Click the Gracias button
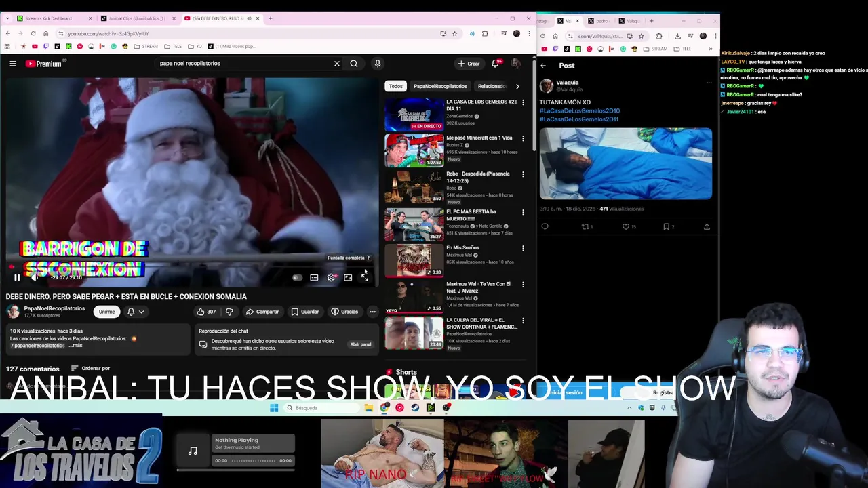 coord(344,312)
